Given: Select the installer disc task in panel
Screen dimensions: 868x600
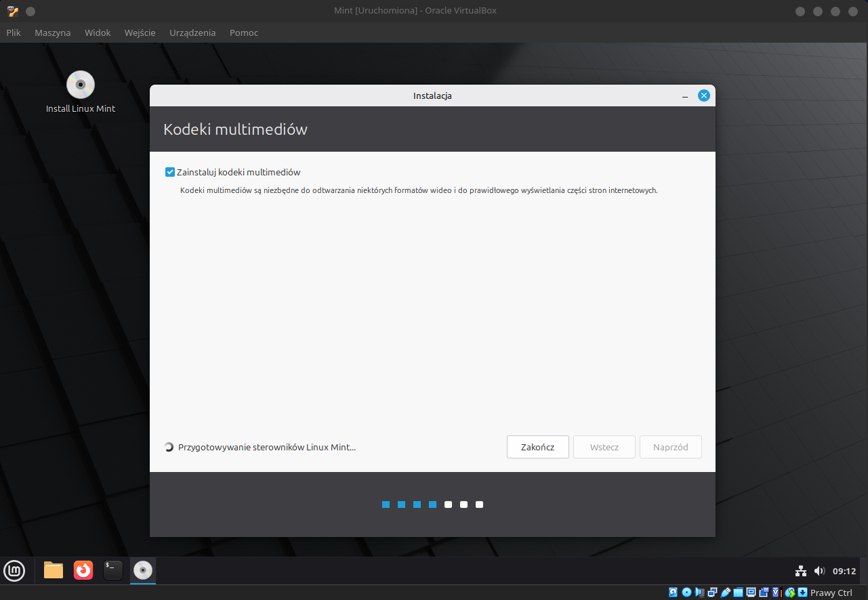Looking at the screenshot, I should (143, 571).
